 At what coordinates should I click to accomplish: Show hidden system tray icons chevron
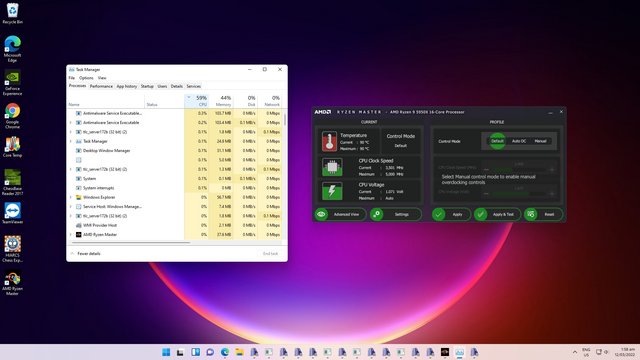click(575, 352)
